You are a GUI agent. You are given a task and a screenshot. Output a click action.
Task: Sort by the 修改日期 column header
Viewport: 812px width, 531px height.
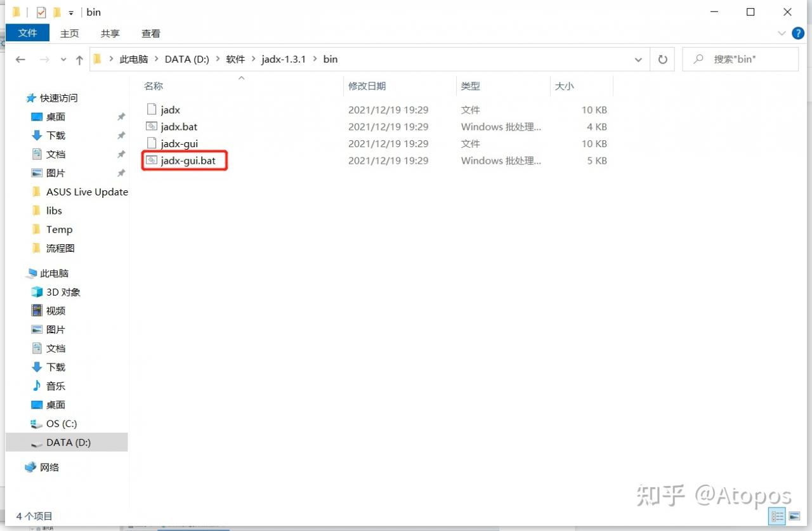367,86
